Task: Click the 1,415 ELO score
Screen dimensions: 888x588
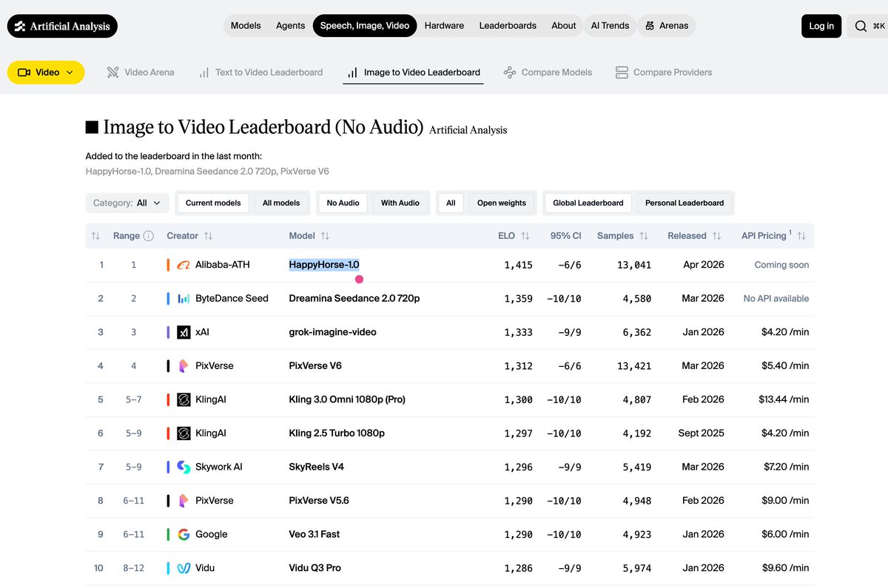Action: [518, 265]
